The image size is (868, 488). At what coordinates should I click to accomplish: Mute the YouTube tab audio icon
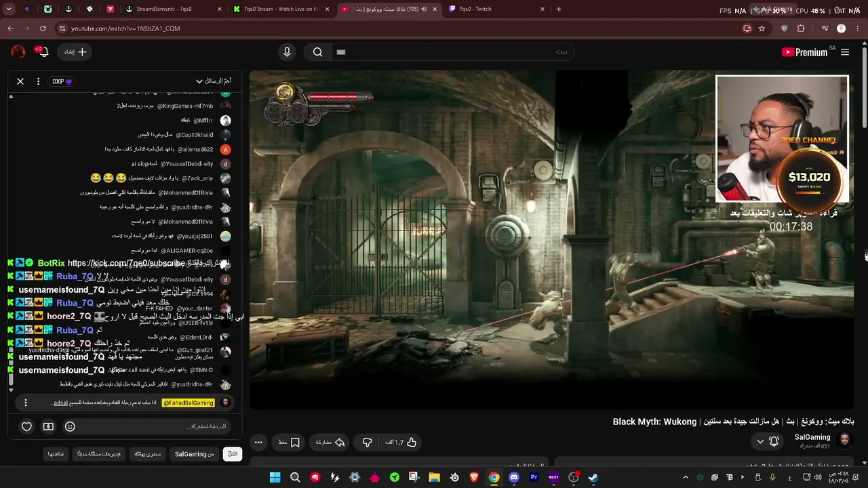424,9
